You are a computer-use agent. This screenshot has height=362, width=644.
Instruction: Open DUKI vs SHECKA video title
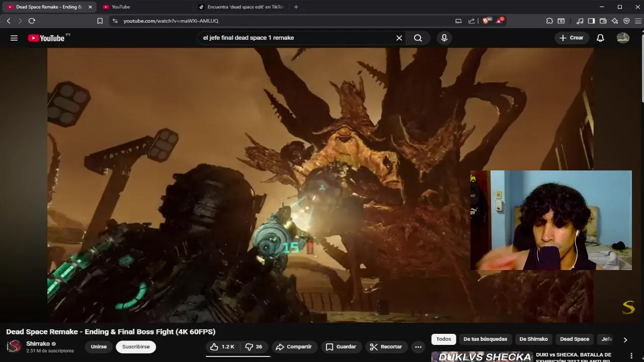(x=573, y=357)
